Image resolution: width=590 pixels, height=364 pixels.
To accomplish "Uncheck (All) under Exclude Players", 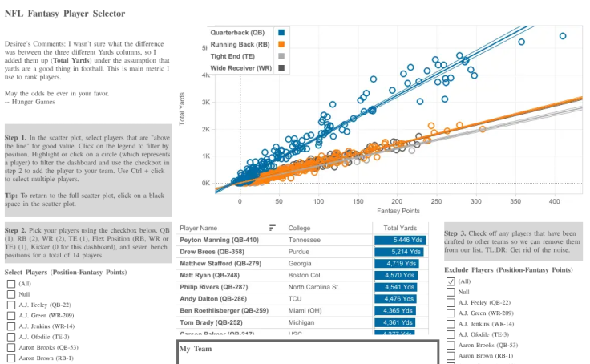I will (x=451, y=281).
